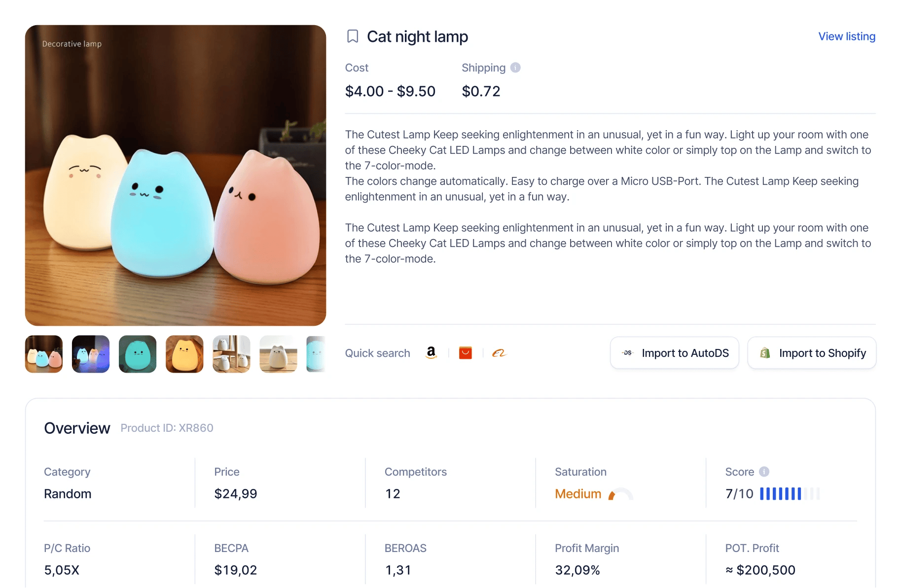
Task: Select the purple-lit lamps thumbnail
Action: tap(91, 354)
